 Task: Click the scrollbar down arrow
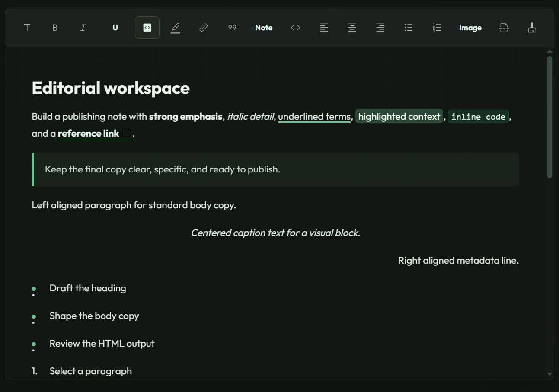(x=549, y=374)
